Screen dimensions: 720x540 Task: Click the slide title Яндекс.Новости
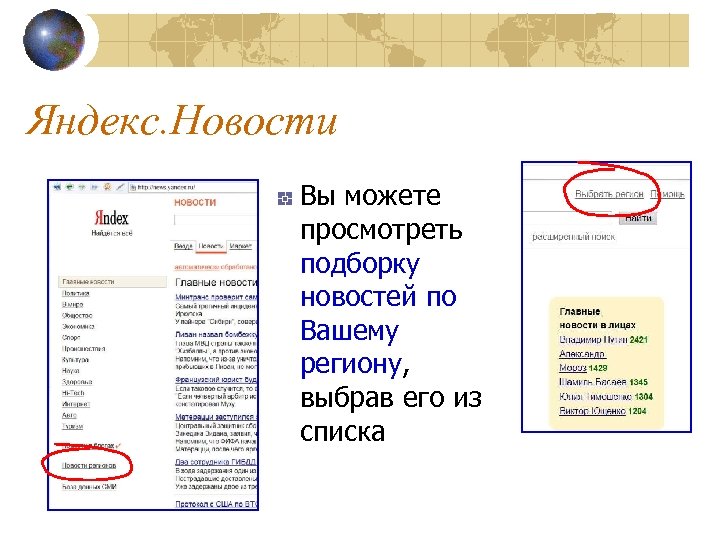[x=182, y=120]
